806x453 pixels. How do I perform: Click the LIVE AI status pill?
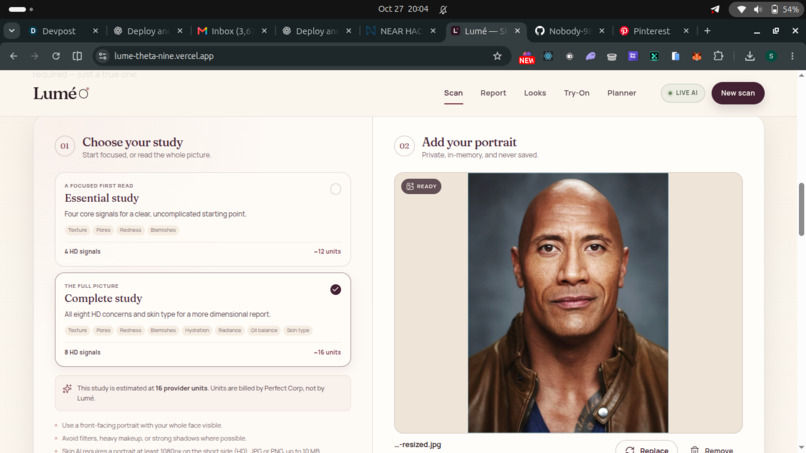click(683, 93)
